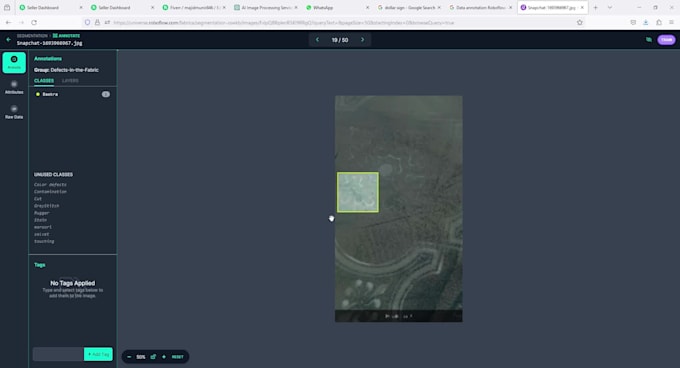Screen dimensions: 680x368
Task: Select the velvet unused class
Action: point(42,234)
